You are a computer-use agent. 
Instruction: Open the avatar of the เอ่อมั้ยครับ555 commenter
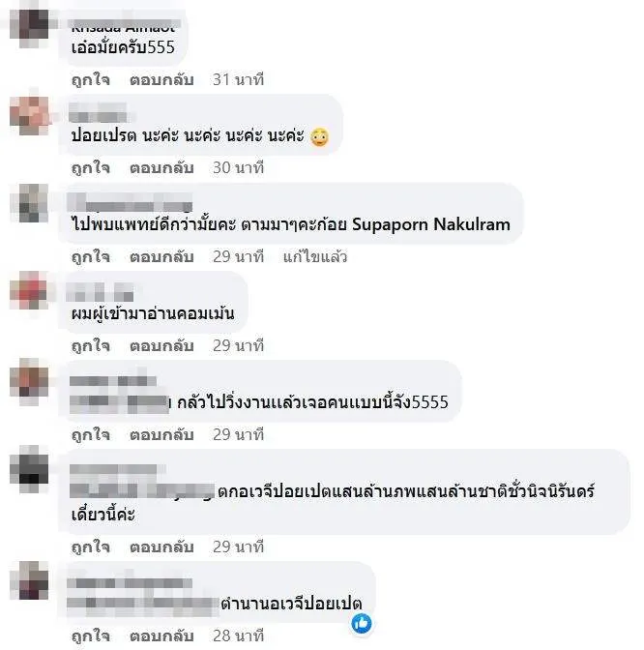[29, 23]
